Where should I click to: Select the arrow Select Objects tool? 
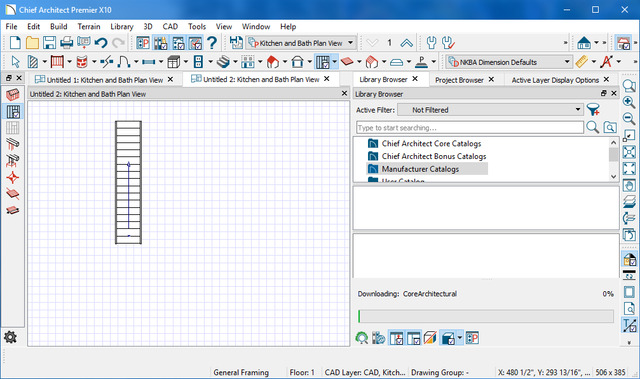tap(16, 62)
